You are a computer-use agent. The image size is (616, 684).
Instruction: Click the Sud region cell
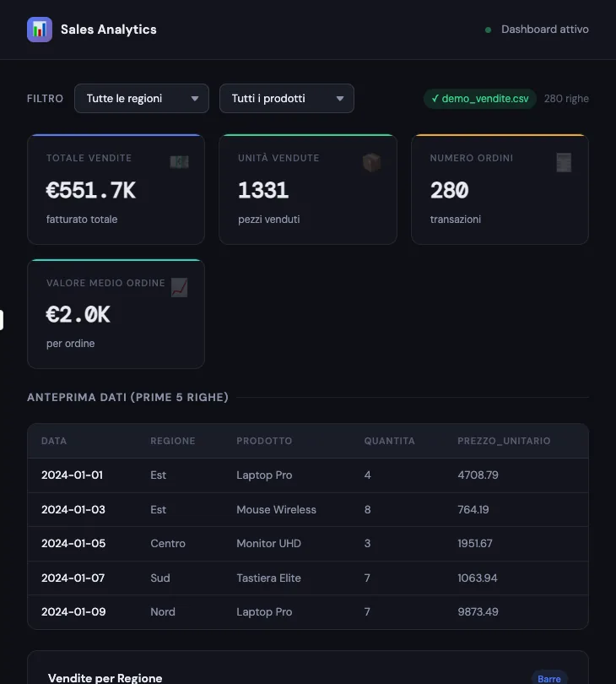pos(160,578)
